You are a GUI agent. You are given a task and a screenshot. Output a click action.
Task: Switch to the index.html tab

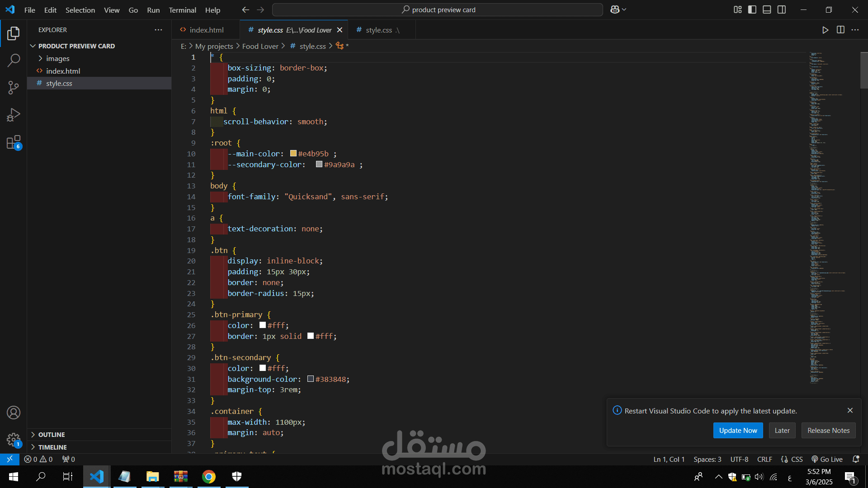pyautogui.click(x=206, y=30)
